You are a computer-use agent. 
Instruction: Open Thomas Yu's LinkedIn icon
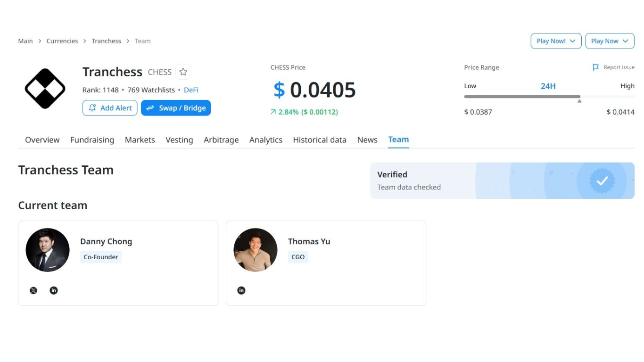(241, 290)
